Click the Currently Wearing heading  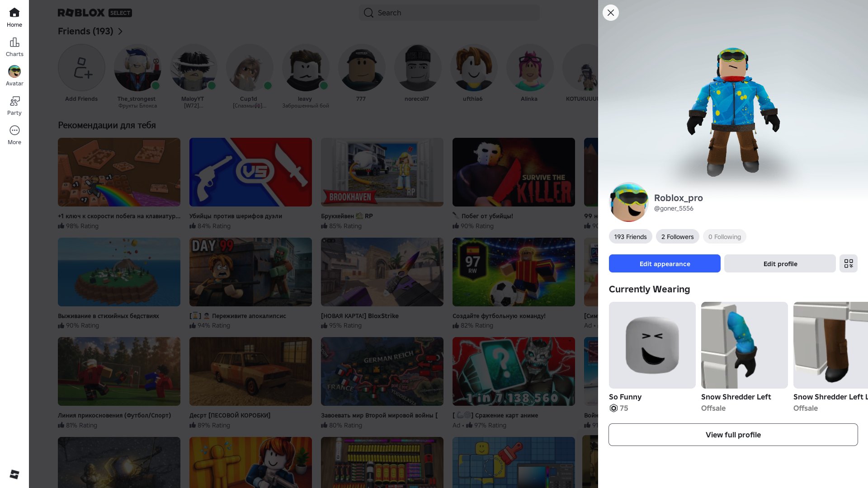(x=649, y=289)
